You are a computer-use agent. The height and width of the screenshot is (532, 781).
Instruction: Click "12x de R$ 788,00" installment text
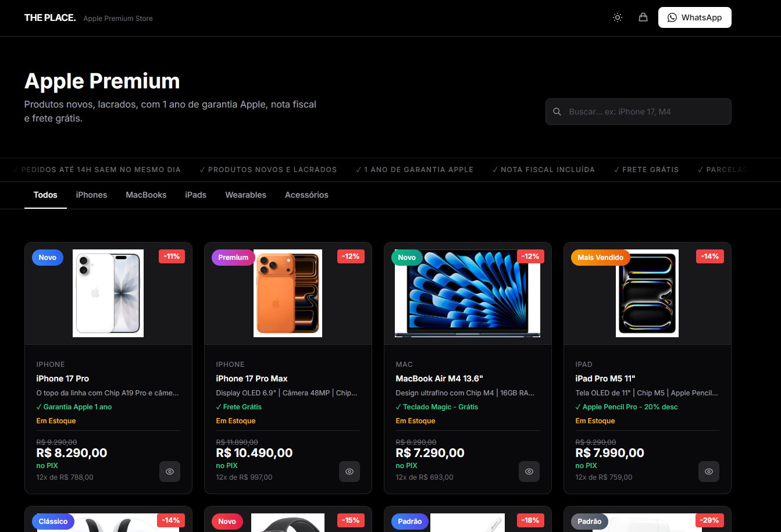pos(65,477)
